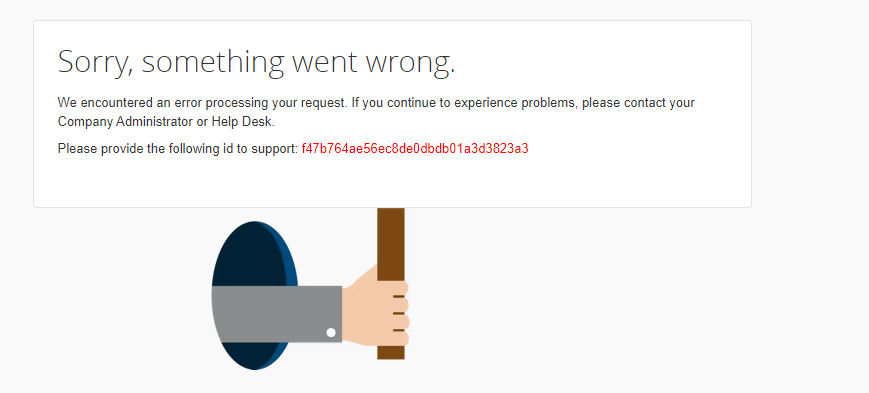Viewport: 869px width, 393px height.
Task: Click the word 'something' in the heading
Action: point(213,62)
